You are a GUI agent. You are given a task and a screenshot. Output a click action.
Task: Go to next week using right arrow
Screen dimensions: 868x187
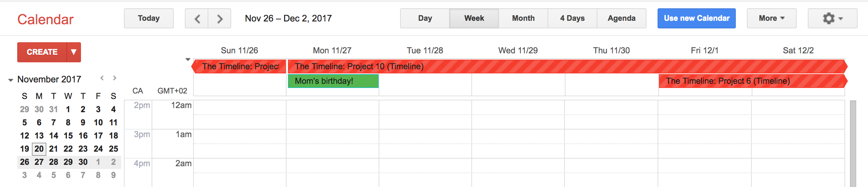pos(219,18)
